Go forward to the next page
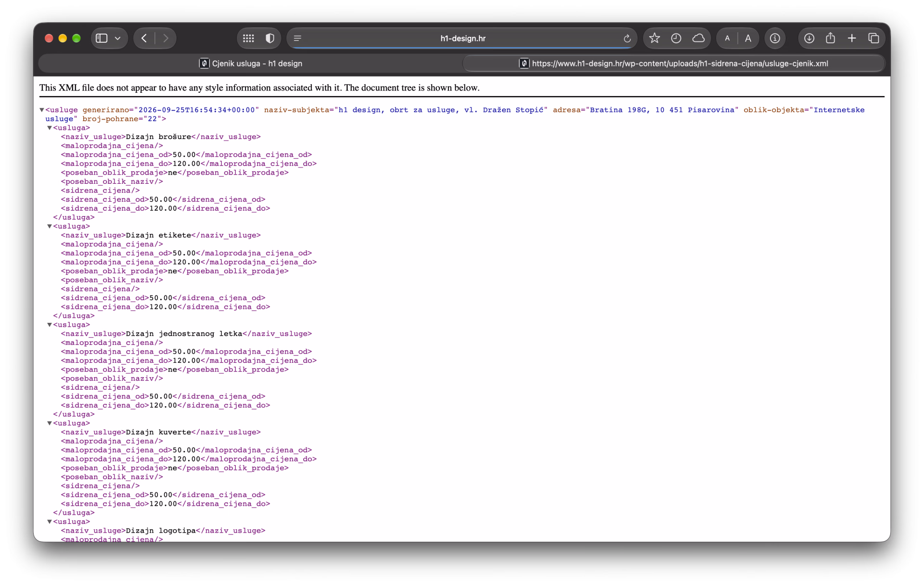Screen dimensions: 924x586 [166, 38]
